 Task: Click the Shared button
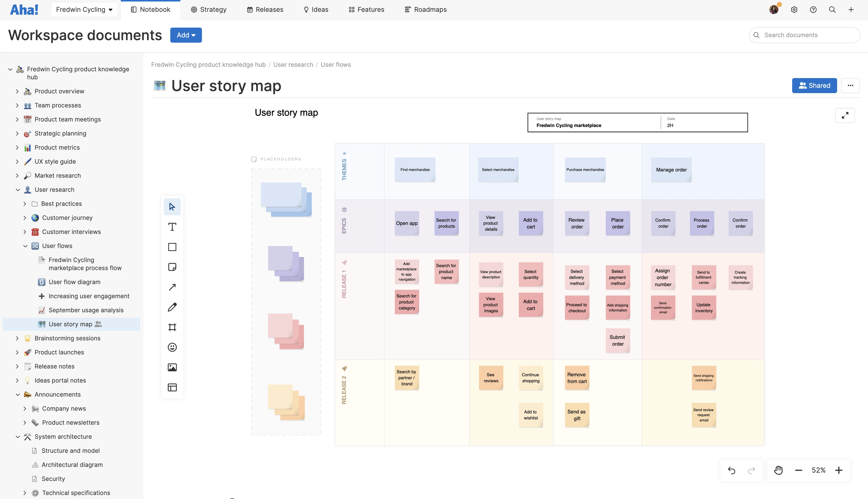[814, 85]
